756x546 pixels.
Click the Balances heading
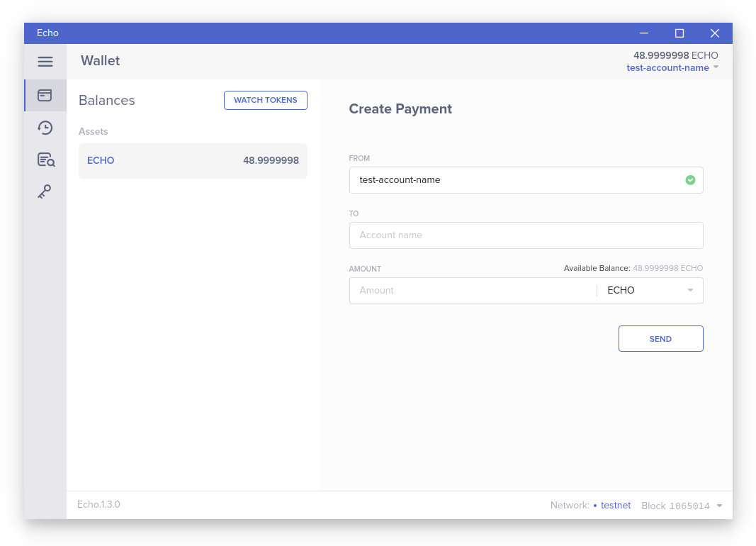point(106,100)
